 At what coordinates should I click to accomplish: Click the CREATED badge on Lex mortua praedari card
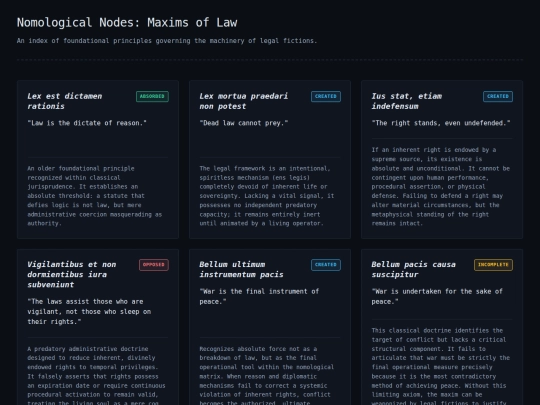coord(326,96)
